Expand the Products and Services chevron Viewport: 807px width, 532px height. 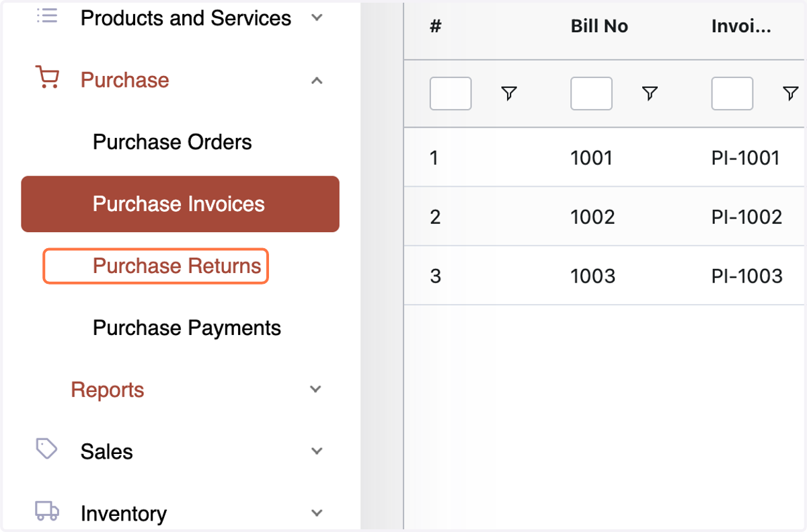[317, 17]
